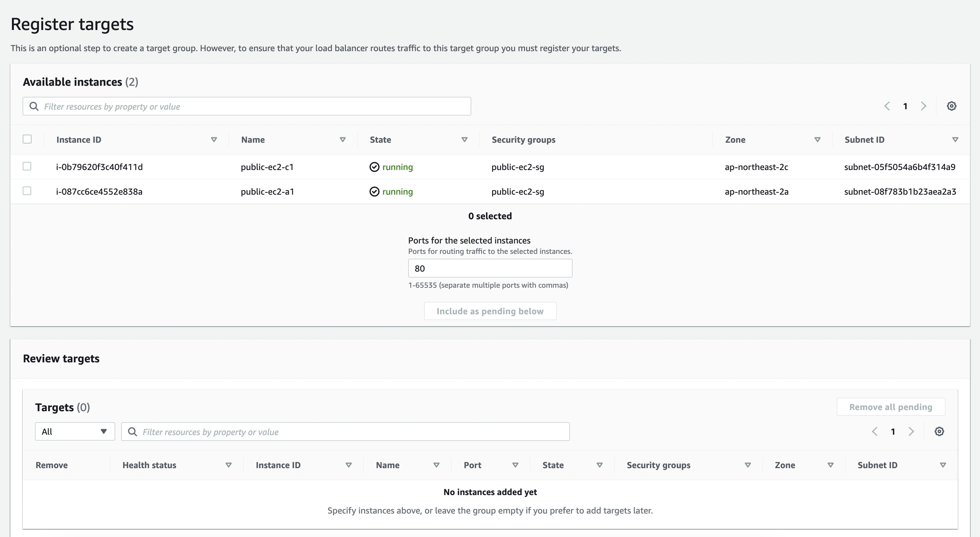Click Remove all pending button
Image resolution: width=980 pixels, height=537 pixels.
click(890, 407)
